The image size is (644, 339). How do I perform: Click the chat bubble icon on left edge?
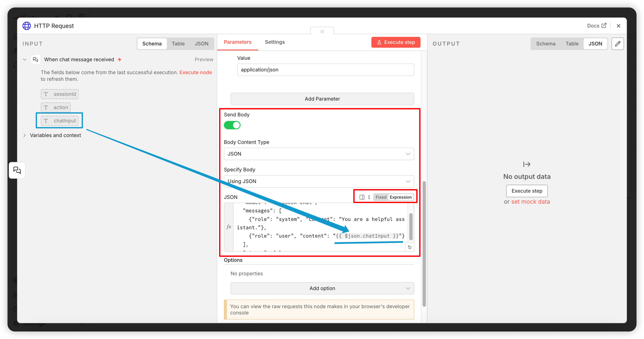(x=17, y=170)
